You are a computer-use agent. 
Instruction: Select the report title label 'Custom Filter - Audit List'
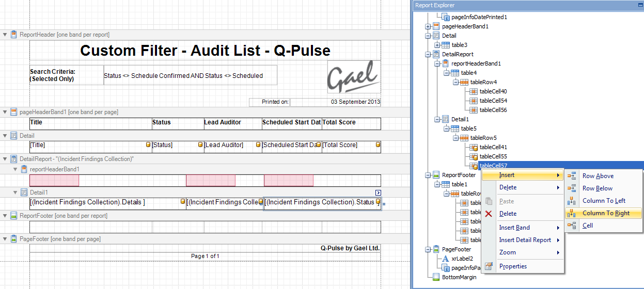pos(205,51)
